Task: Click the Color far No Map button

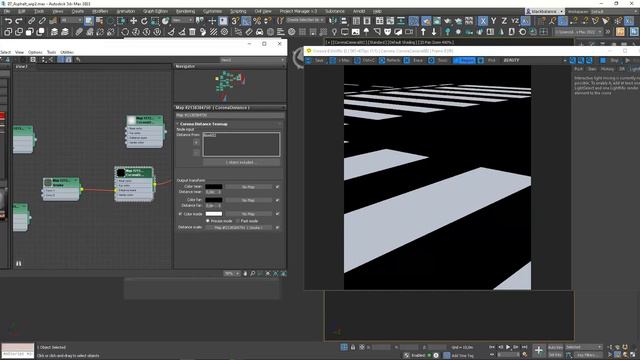Action: pyautogui.click(x=248, y=200)
